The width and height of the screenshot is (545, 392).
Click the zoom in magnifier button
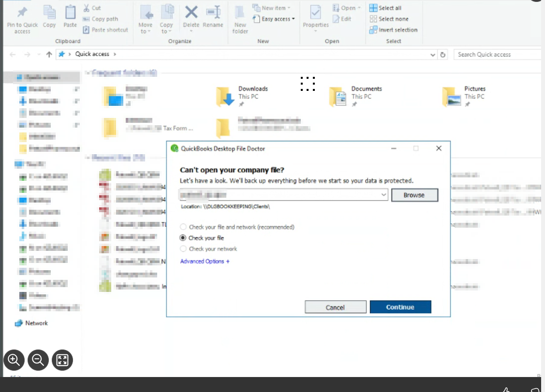(x=14, y=360)
